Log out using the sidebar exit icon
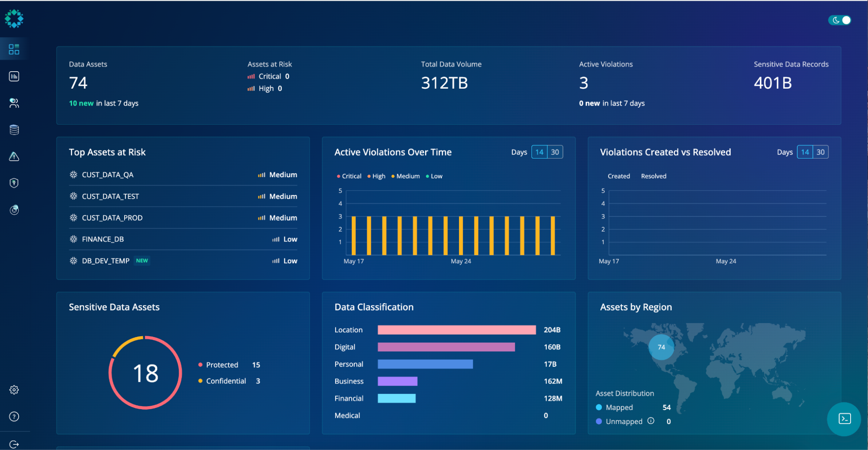 pos(14,441)
